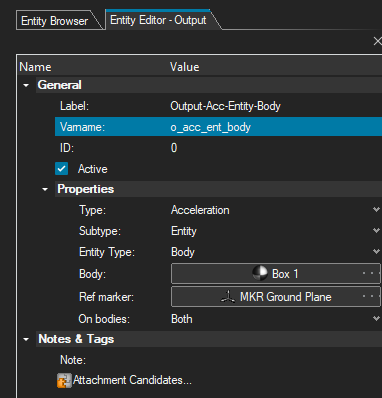Select the Type: property name
This screenshot has width=382, height=398.
92,210
